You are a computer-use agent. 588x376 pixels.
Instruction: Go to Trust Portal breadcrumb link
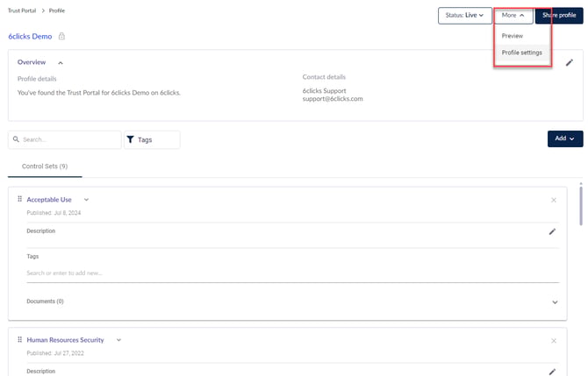tap(25, 11)
